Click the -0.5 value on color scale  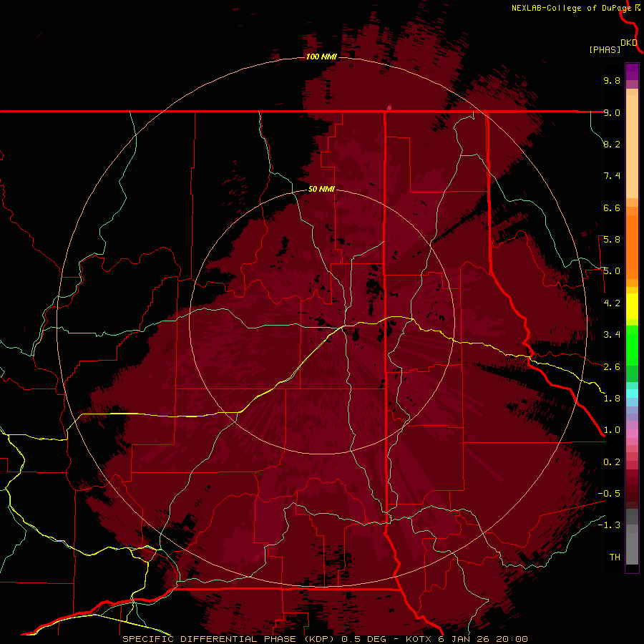(609, 494)
